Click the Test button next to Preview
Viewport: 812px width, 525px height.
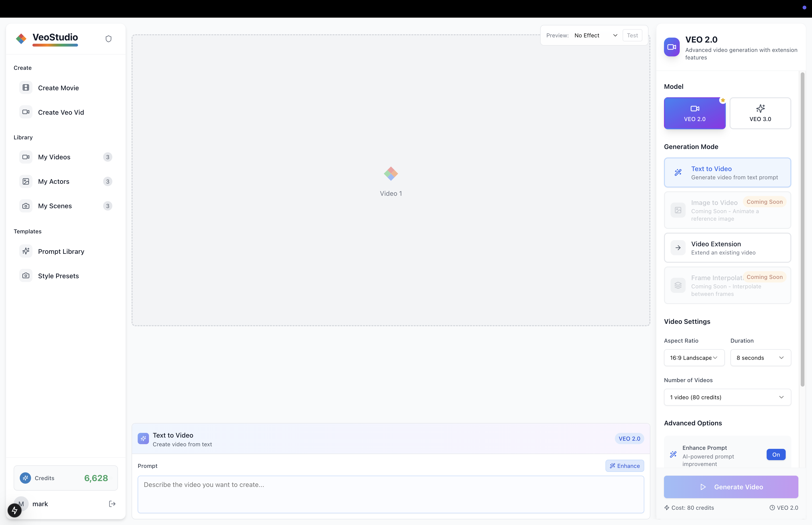(x=632, y=35)
